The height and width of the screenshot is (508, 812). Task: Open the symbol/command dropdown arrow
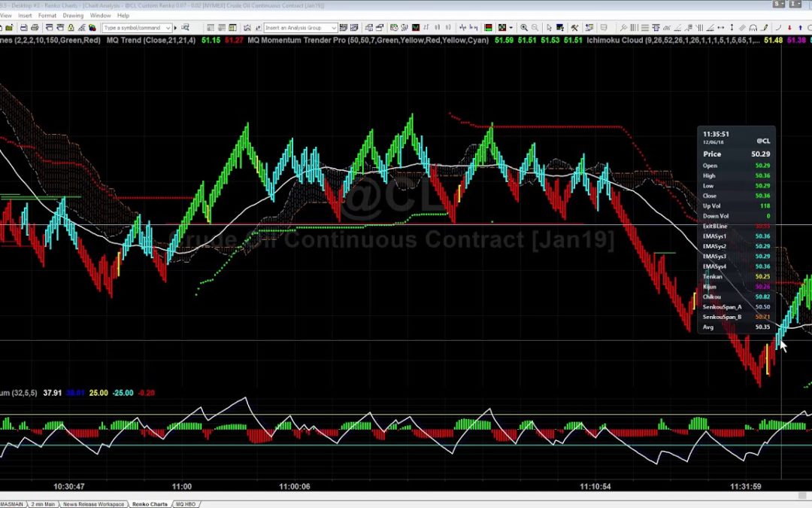tap(168, 28)
